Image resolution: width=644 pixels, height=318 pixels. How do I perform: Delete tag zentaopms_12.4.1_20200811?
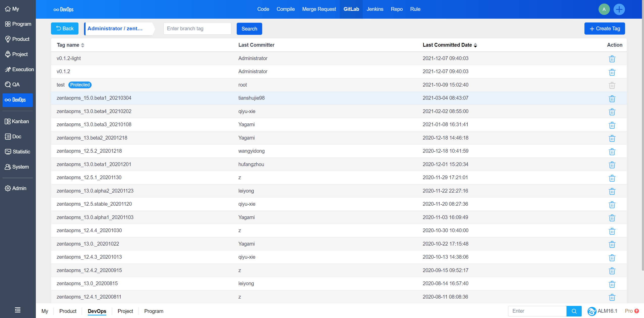click(x=612, y=297)
